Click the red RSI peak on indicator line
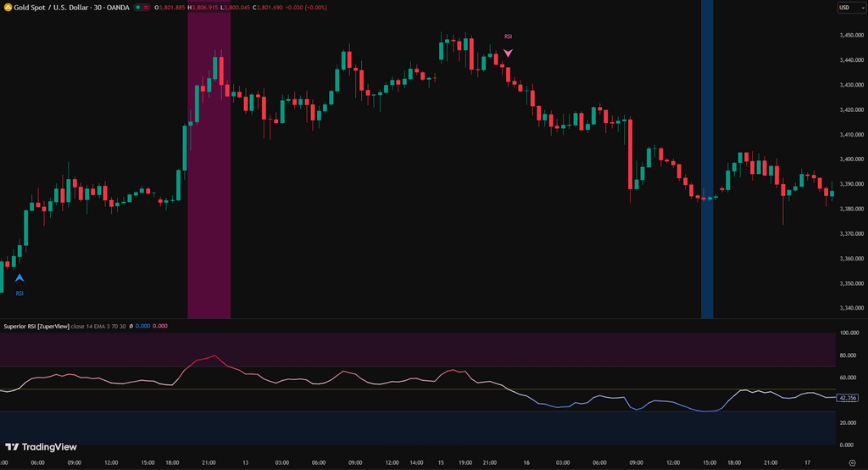The height and width of the screenshot is (470, 868). tap(214, 356)
